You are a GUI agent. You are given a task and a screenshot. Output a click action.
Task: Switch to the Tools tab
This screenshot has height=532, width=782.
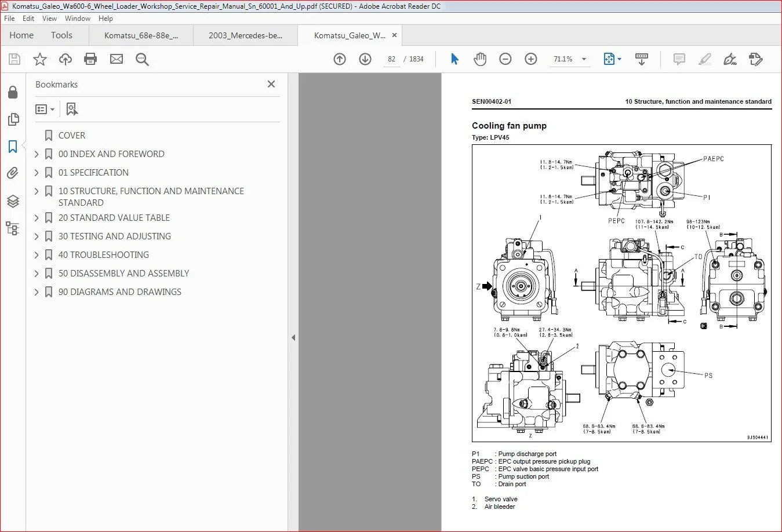[61, 35]
